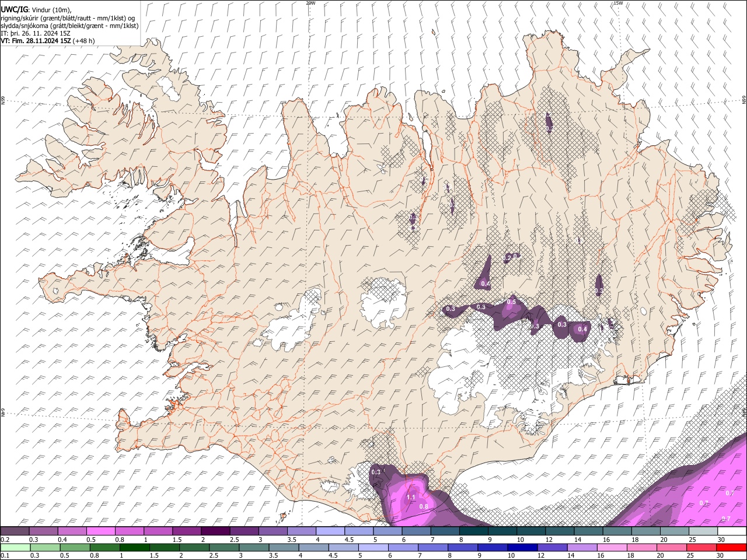Screen dimensions: 747x560
Task: Pick the magenta 1–1.5 snow legend swatch
Action: coord(159,531)
